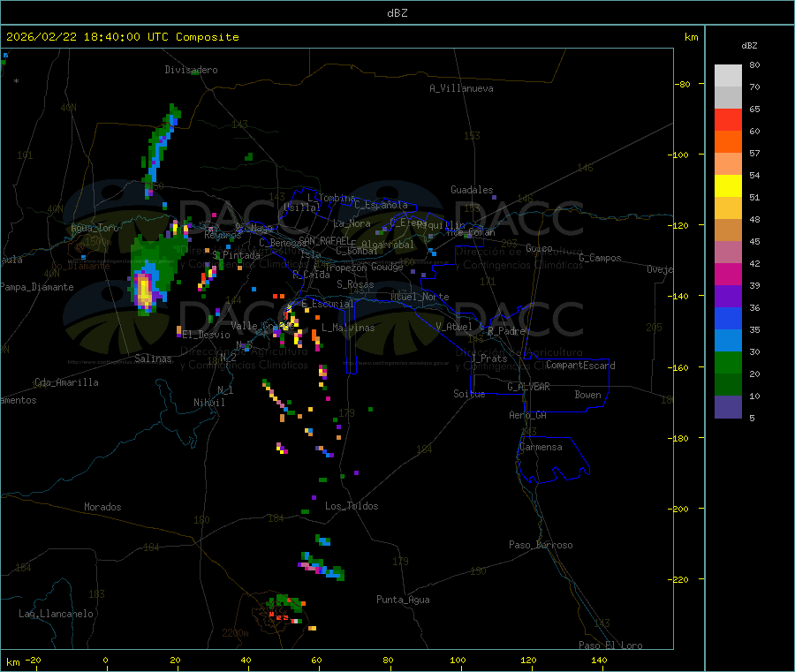
Task: Click the 'Carmensa' place label
Action: pos(541,447)
